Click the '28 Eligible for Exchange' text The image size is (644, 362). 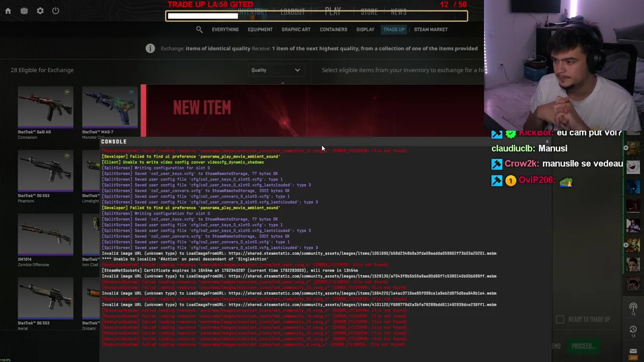[x=42, y=70]
